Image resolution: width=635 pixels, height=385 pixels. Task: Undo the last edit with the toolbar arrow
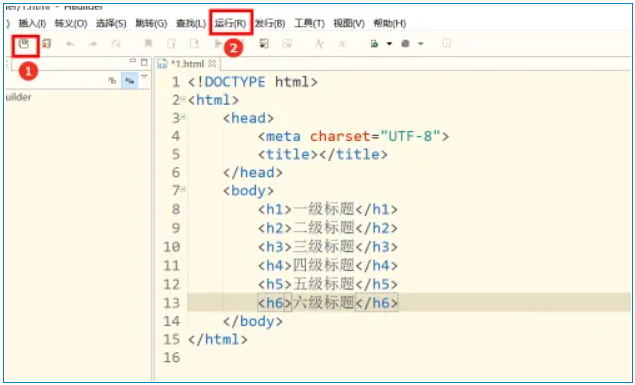tap(70, 44)
